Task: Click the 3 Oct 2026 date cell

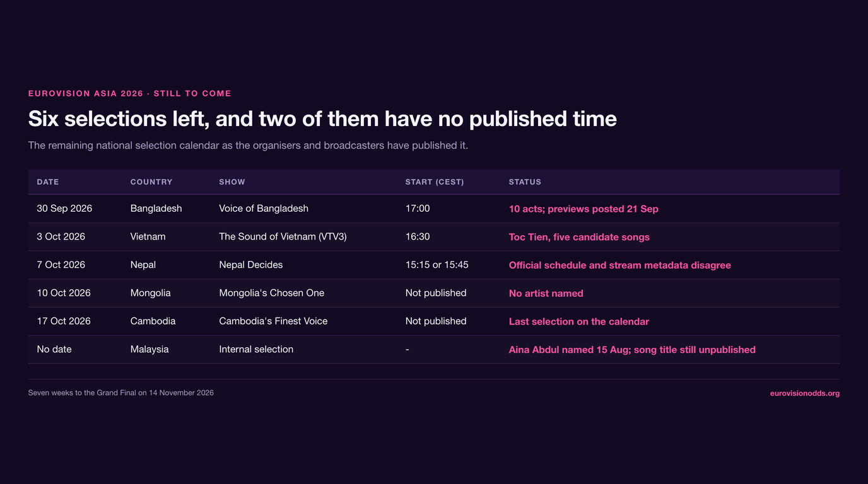Action: [61, 237]
